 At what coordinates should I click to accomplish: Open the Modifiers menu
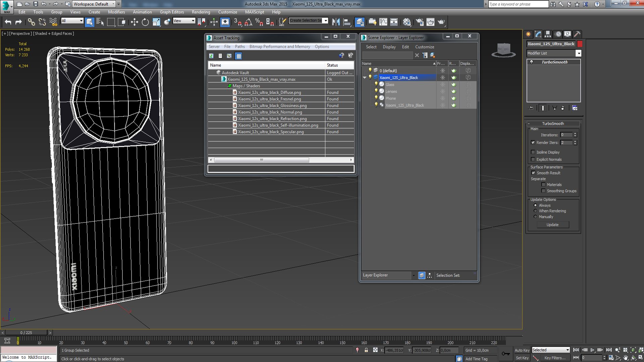tap(116, 12)
